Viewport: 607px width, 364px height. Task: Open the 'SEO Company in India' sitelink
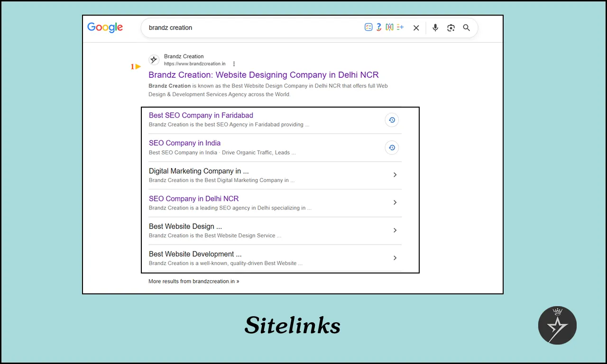coord(184,143)
